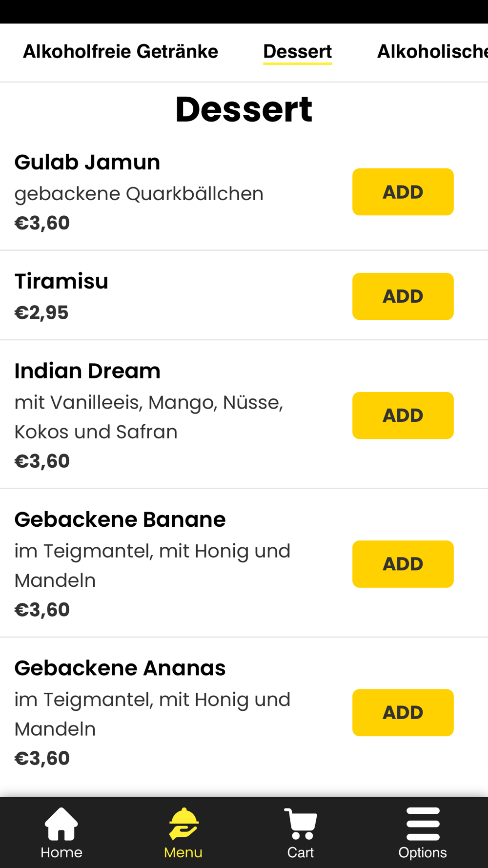Open the Options hamburger icon

click(423, 824)
